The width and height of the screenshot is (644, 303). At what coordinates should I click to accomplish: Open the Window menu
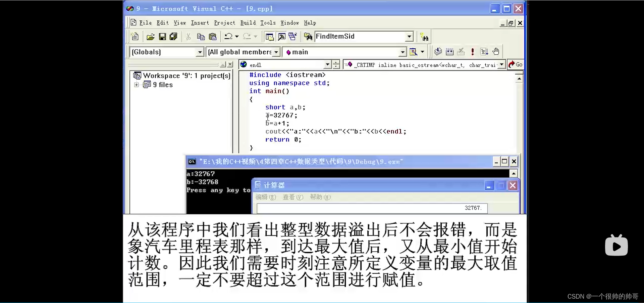[290, 23]
